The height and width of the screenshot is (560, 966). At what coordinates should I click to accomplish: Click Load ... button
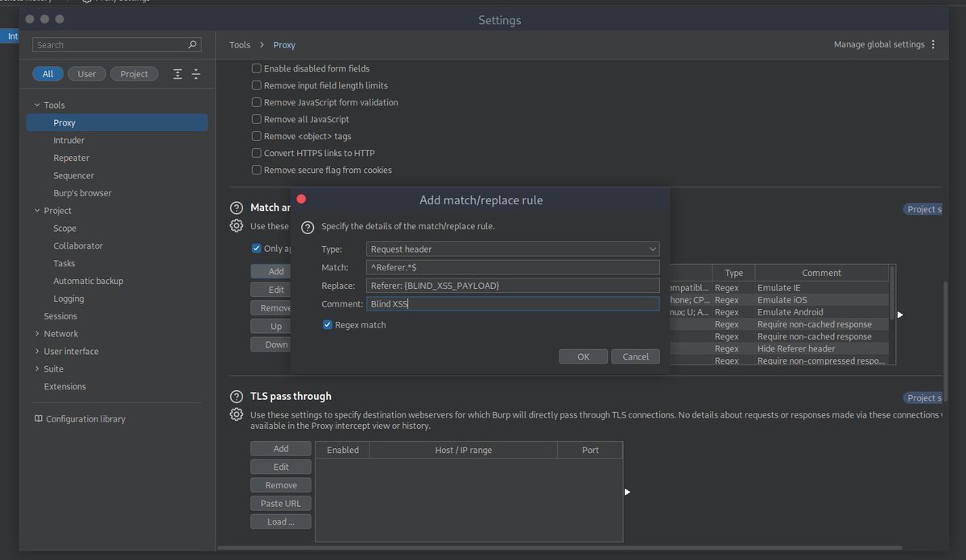point(281,522)
